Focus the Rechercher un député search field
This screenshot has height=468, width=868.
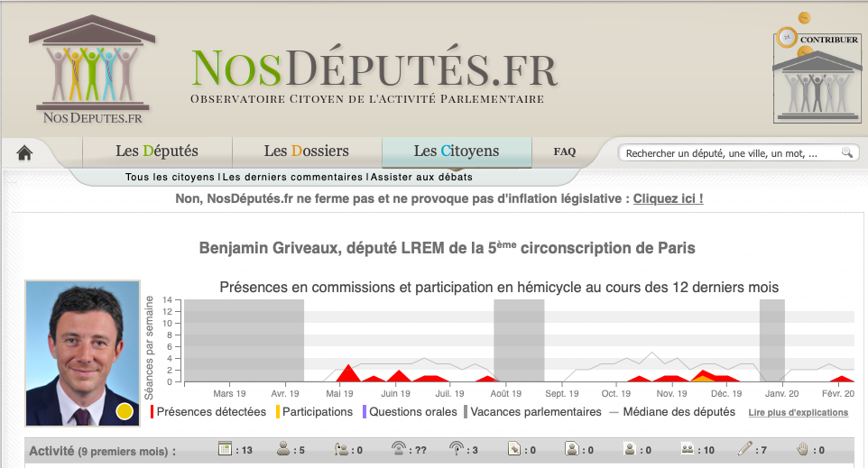click(731, 153)
